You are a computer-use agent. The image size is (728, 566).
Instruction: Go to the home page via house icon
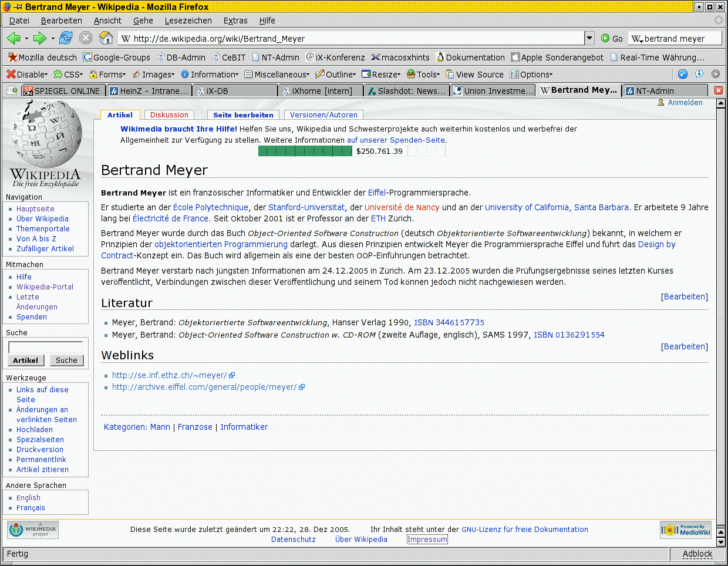106,38
